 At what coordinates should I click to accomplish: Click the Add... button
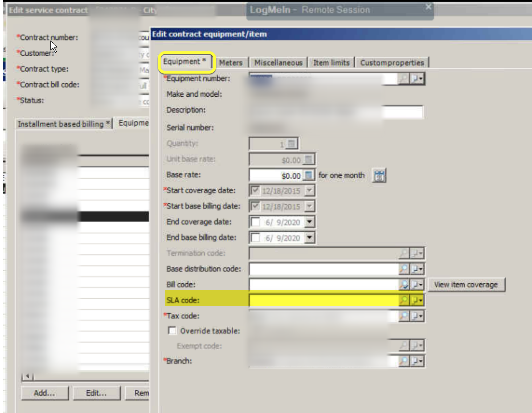coord(44,393)
